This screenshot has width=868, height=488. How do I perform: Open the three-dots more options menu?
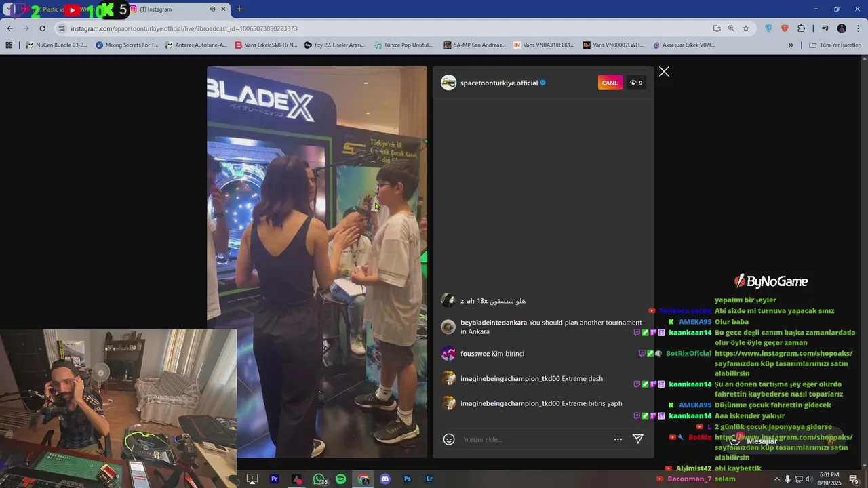(x=618, y=439)
